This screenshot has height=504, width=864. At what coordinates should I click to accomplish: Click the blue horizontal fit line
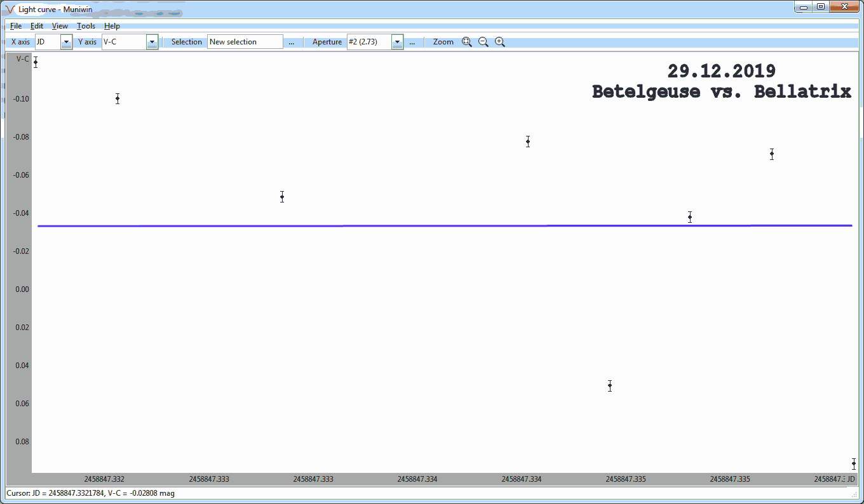pyautogui.click(x=445, y=225)
